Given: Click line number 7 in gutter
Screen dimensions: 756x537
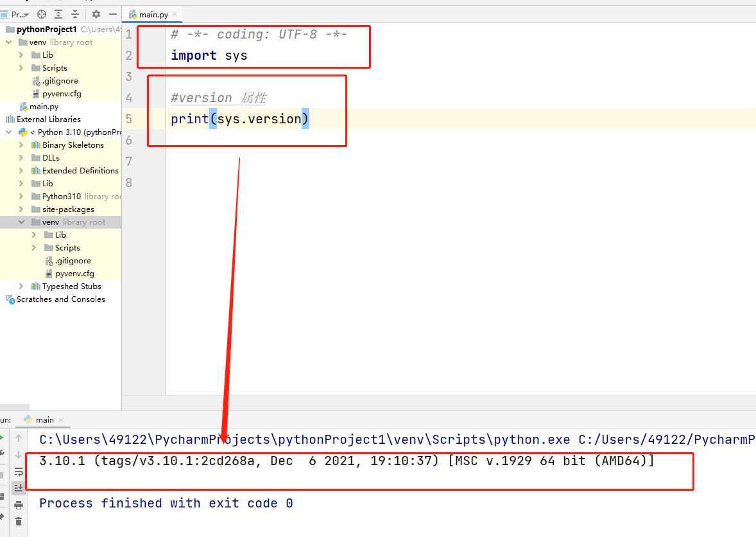Looking at the screenshot, I should click(129, 162).
